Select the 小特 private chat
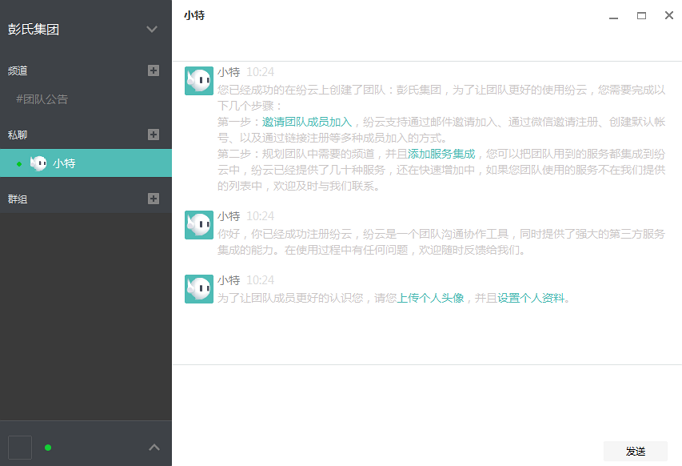The image size is (682, 466). pyautogui.click(x=86, y=163)
